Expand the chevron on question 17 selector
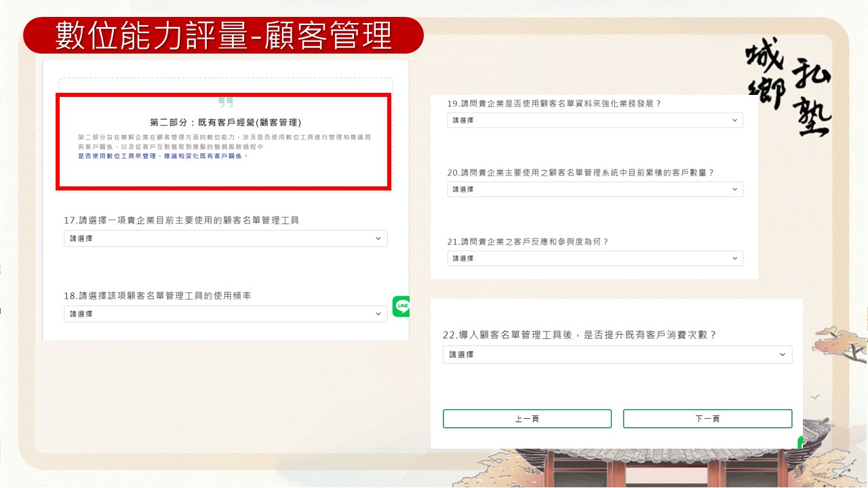The width and height of the screenshot is (868, 488). point(378,238)
